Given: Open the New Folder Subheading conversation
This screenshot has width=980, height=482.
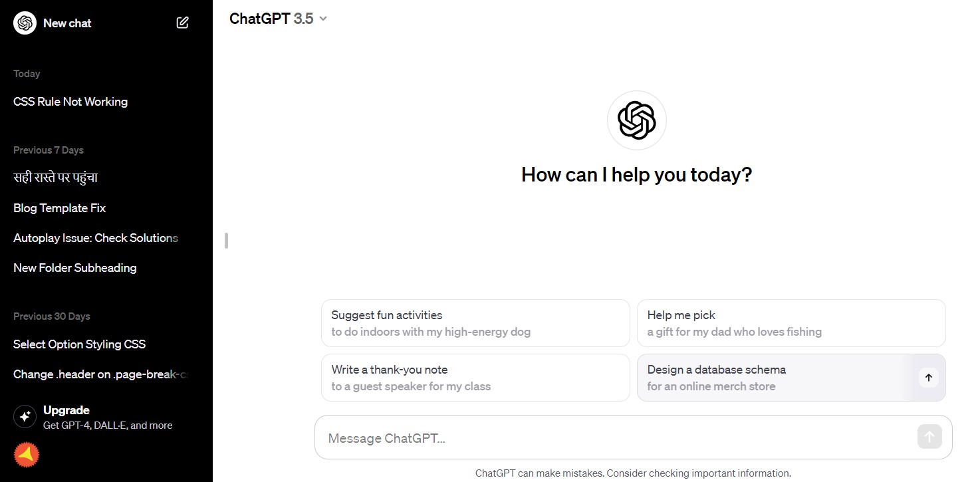Looking at the screenshot, I should pos(74,267).
